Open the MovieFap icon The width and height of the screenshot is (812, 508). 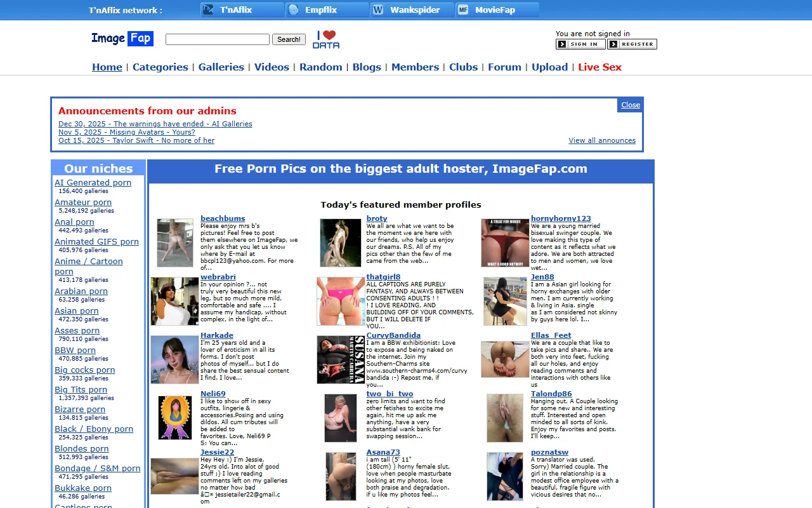coord(464,10)
